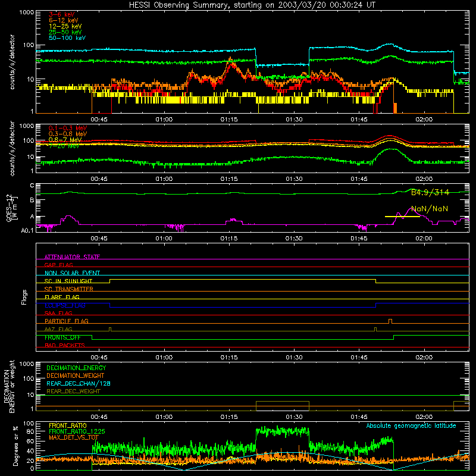Click the 'REAR_DEC_WEIGHT' legend label
The image size is (476, 476).
pos(73,392)
